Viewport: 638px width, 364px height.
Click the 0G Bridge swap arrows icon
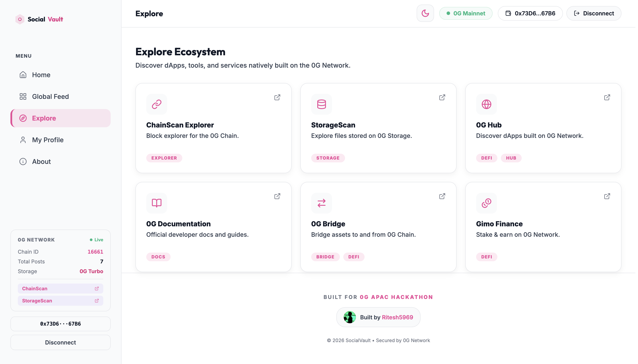coord(321,203)
